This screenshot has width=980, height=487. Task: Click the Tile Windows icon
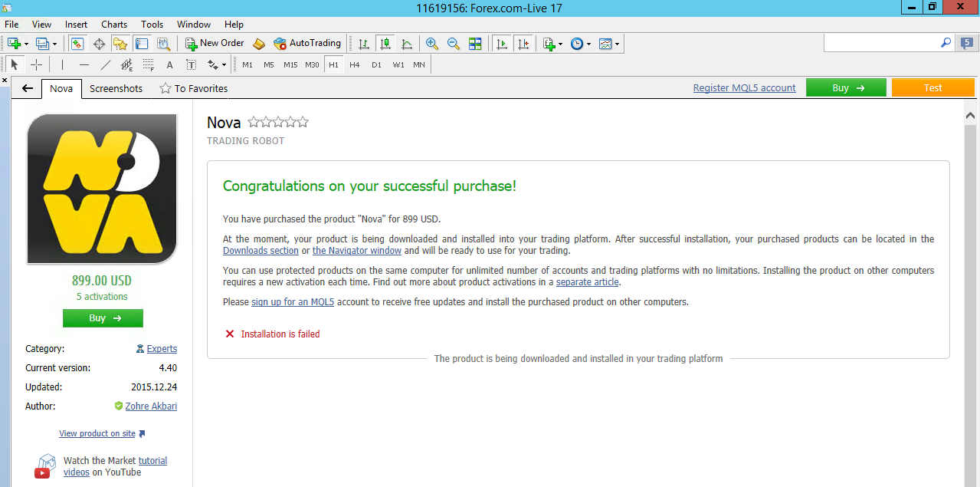coord(475,44)
